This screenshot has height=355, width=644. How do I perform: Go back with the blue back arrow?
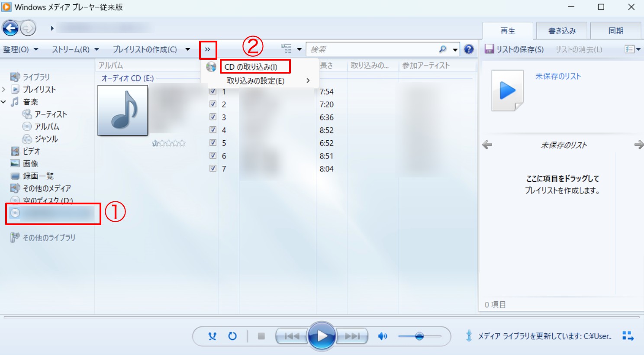(10, 29)
